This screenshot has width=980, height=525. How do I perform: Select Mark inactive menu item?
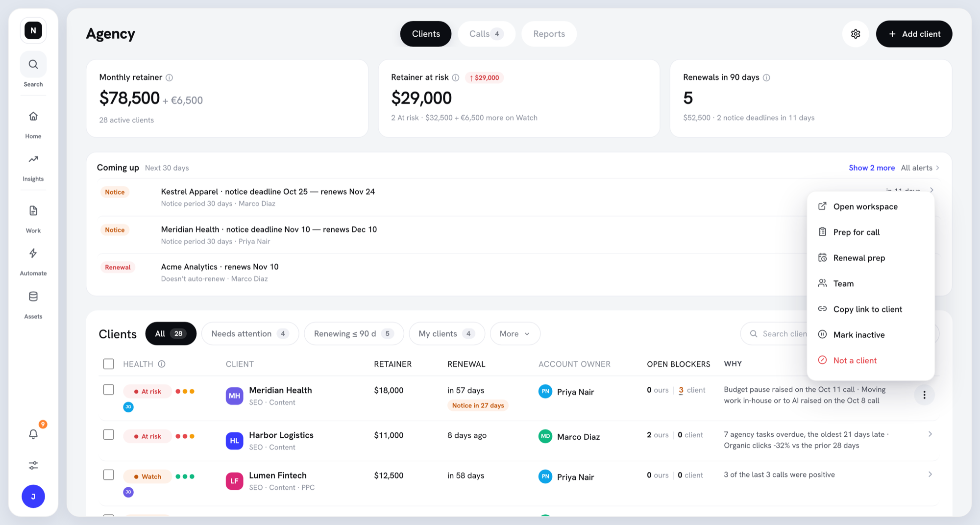870,335
